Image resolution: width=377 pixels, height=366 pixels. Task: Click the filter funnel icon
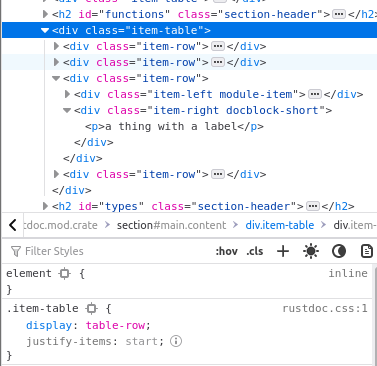16,251
